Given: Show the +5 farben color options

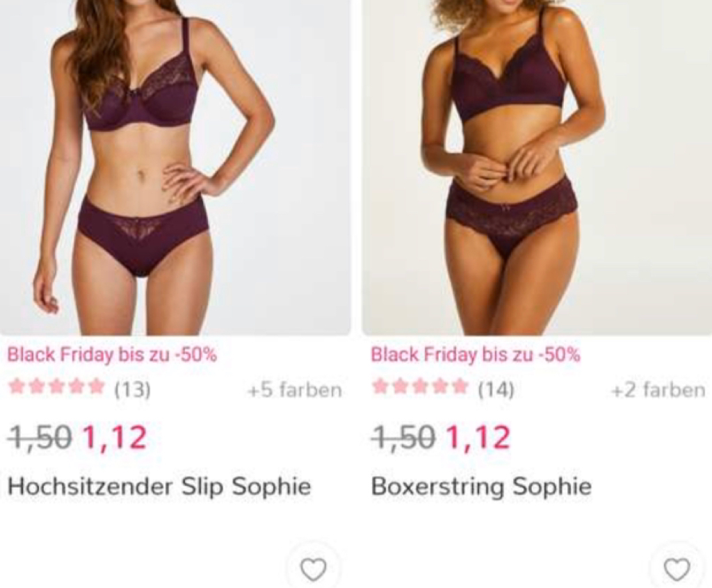Looking at the screenshot, I should tap(294, 390).
